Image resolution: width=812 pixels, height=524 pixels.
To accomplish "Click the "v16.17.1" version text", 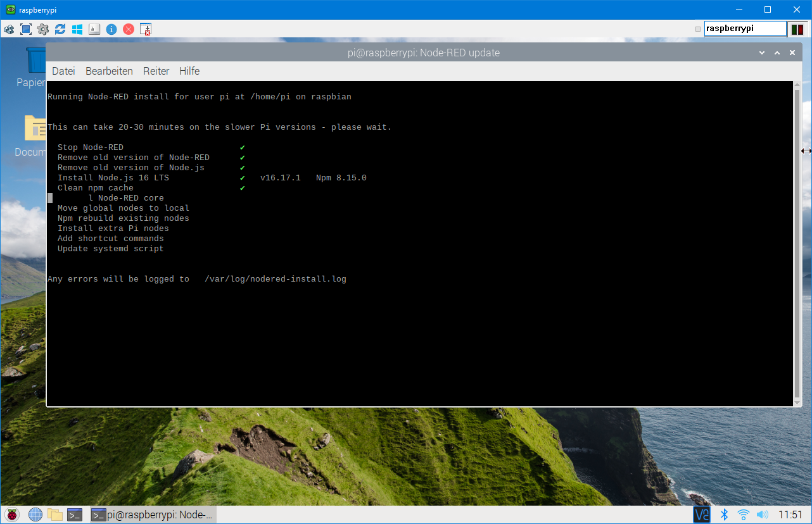I will [x=281, y=178].
